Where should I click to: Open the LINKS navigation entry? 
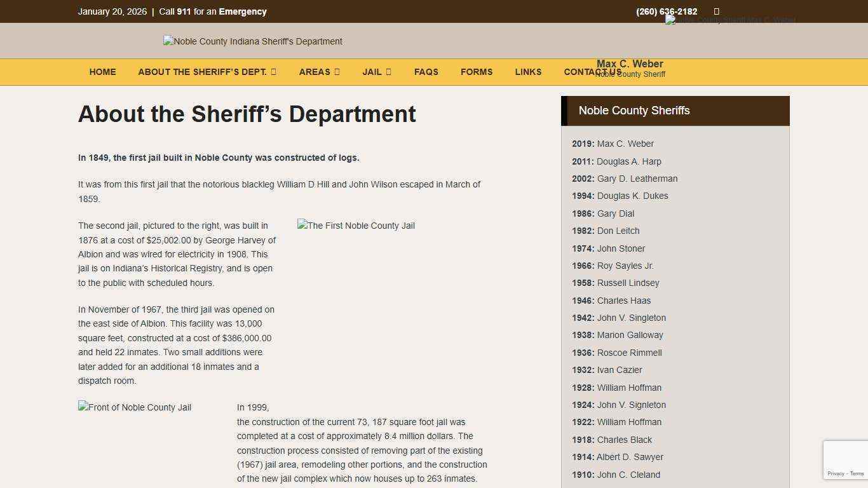click(x=528, y=72)
